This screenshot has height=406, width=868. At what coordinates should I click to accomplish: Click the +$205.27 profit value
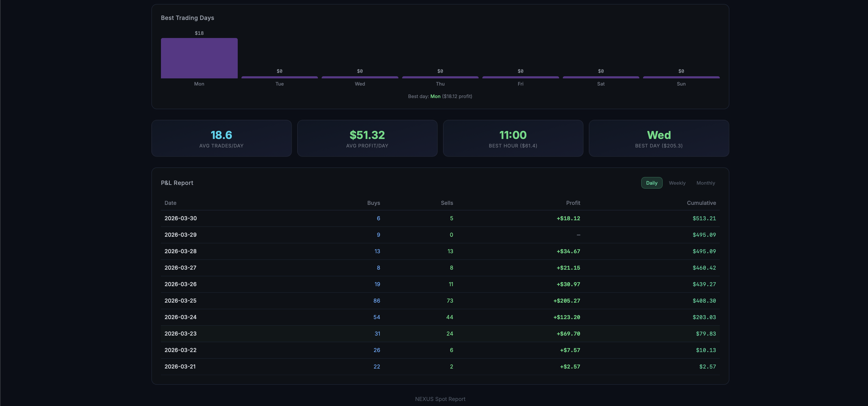(567, 301)
